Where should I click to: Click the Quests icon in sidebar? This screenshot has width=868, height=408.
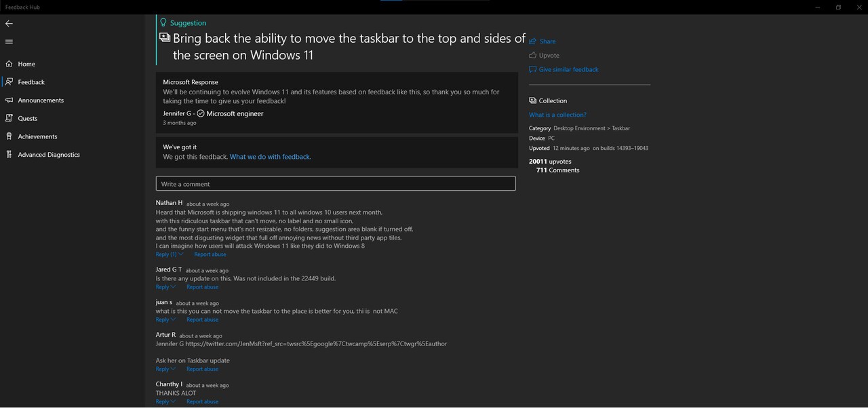[9, 118]
